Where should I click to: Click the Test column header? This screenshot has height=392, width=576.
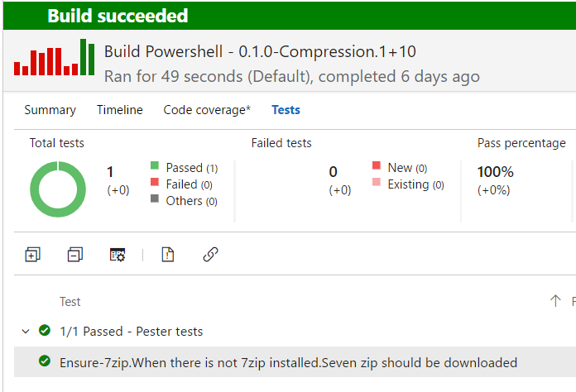[70, 302]
